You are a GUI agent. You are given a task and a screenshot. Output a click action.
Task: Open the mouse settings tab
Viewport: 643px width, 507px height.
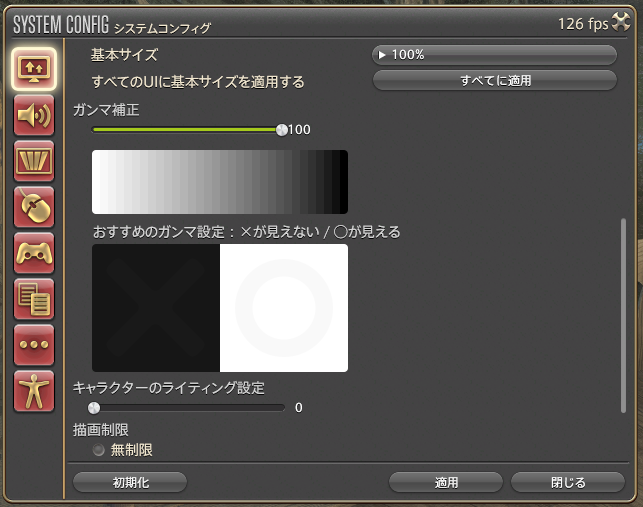35,208
